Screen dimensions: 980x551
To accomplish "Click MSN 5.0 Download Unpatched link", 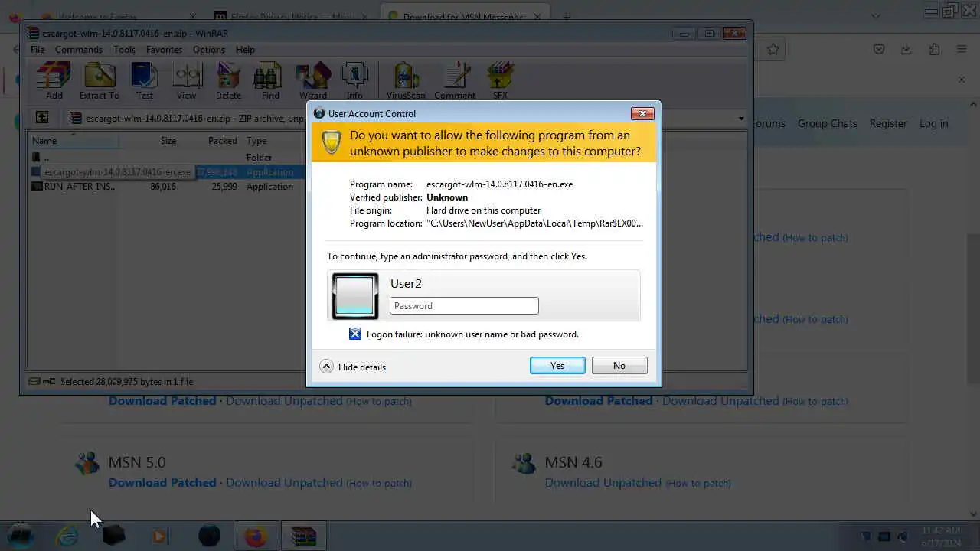I will (x=284, y=483).
